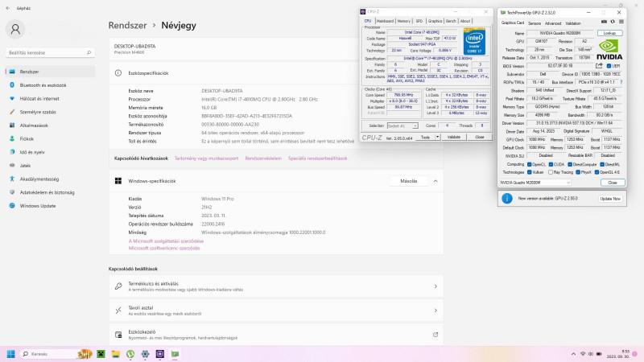Click the Bus Interface question mark icon

point(621,82)
